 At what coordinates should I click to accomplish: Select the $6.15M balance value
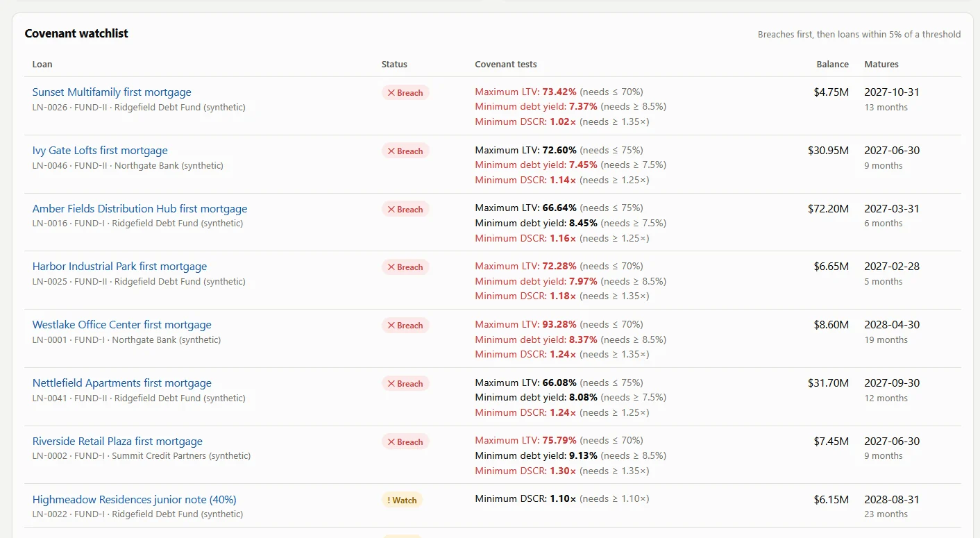831,500
